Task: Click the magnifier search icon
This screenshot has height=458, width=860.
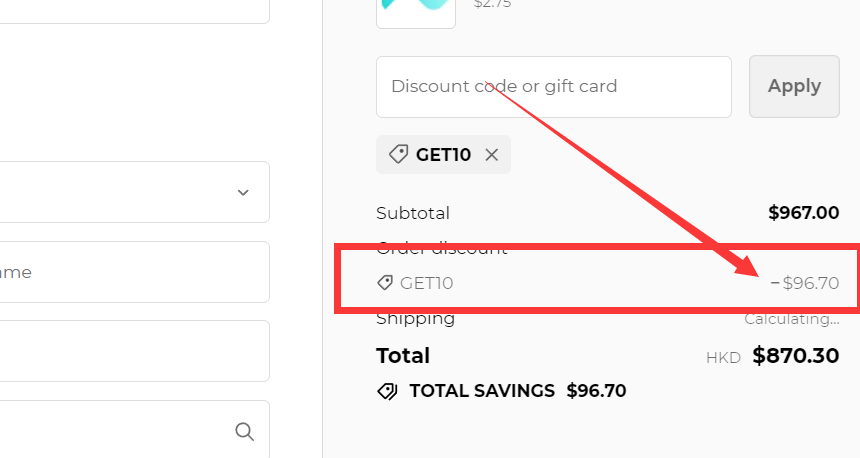Action: click(x=244, y=431)
